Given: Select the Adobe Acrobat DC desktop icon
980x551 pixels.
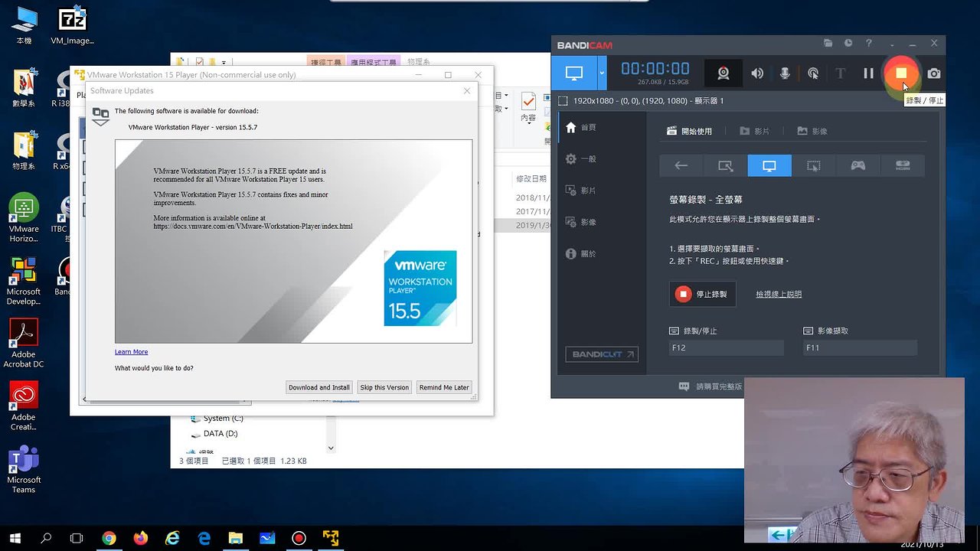Looking at the screenshot, I should click(x=24, y=343).
